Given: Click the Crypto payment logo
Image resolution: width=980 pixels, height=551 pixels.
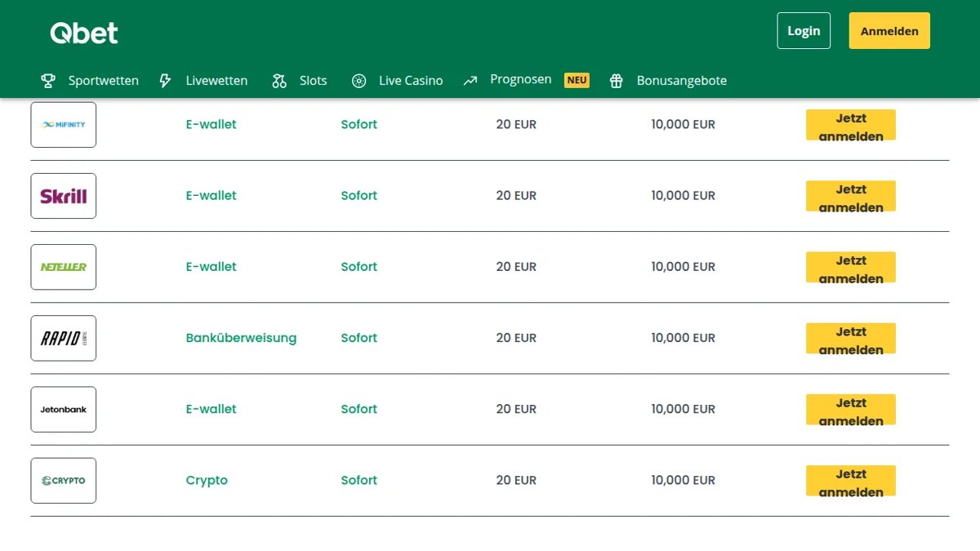Looking at the screenshot, I should [64, 480].
